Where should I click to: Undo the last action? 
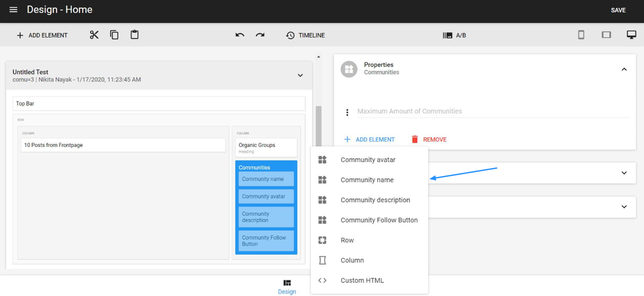pos(240,35)
